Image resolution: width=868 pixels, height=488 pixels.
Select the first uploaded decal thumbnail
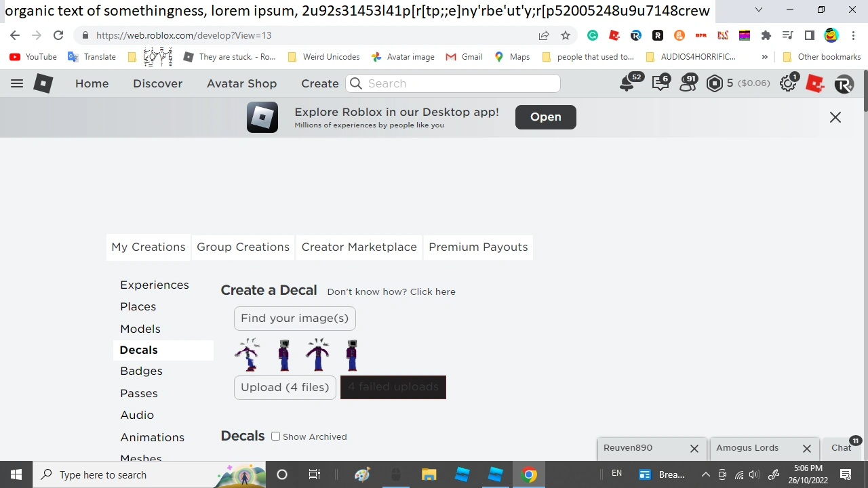point(248,354)
